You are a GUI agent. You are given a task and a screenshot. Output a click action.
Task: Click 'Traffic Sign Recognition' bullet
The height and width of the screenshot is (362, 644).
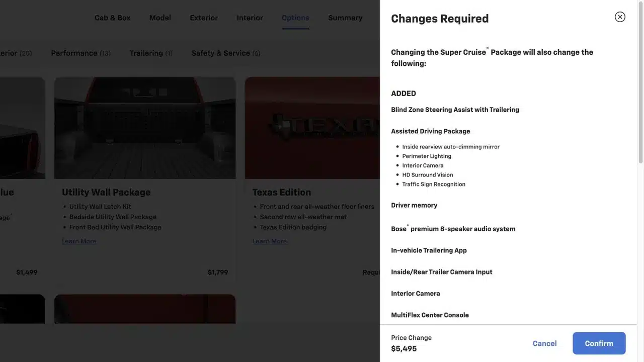434,184
